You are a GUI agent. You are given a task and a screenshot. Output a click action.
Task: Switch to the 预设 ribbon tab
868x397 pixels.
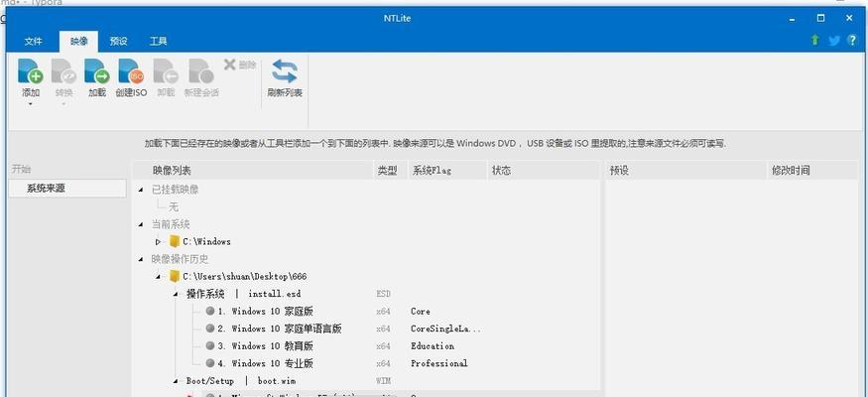click(118, 41)
